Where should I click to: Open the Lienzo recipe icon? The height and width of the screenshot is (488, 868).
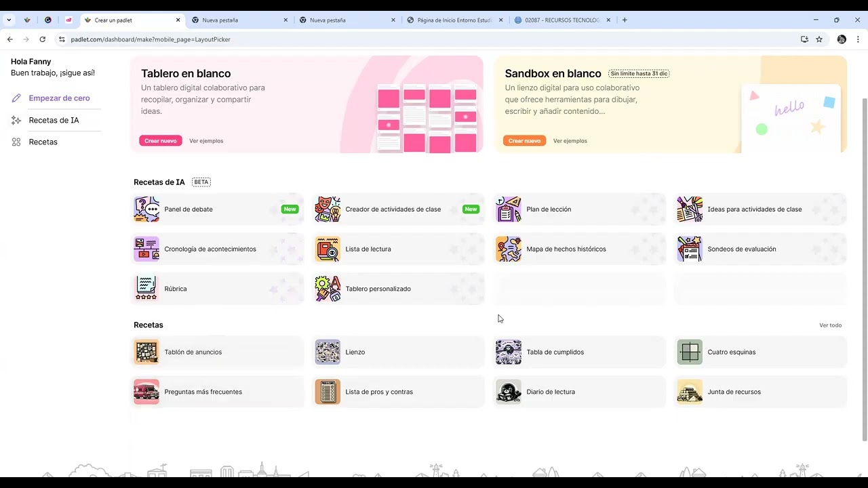click(328, 352)
